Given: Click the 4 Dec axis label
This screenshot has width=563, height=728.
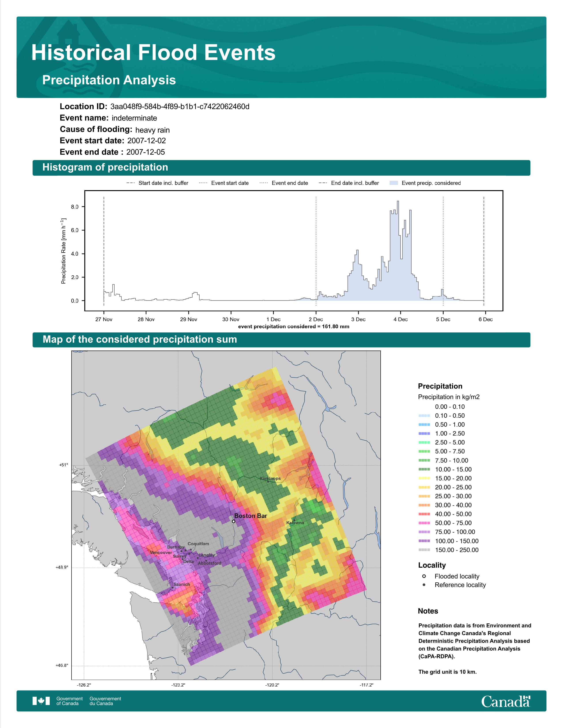Looking at the screenshot, I should [x=401, y=319].
